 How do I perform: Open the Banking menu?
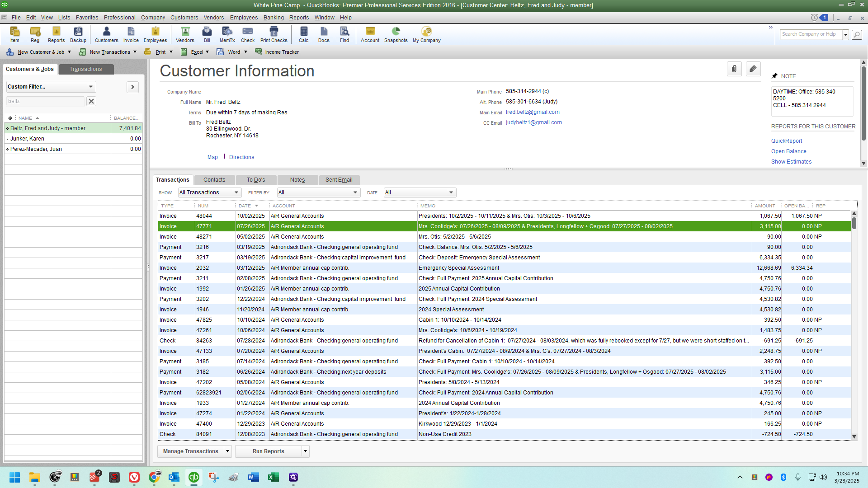pyautogui.click(x=274, y=18)
